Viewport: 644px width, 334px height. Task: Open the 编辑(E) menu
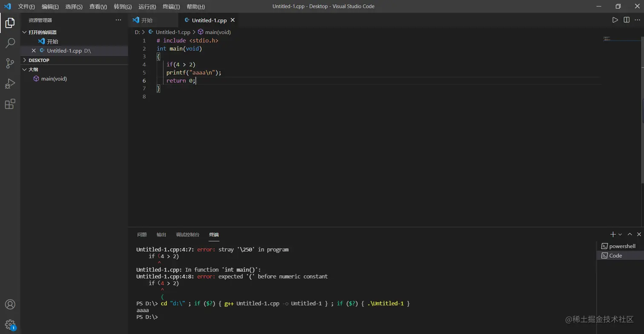tap(50, 6)
